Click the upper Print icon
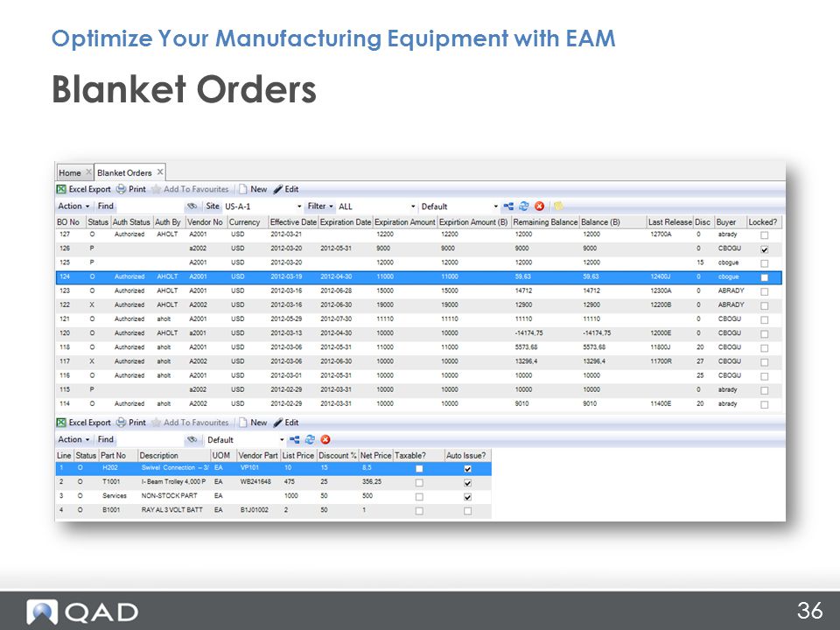Image resolution: width=840 pixels, height=630 pixels. (x=121, y=189)
